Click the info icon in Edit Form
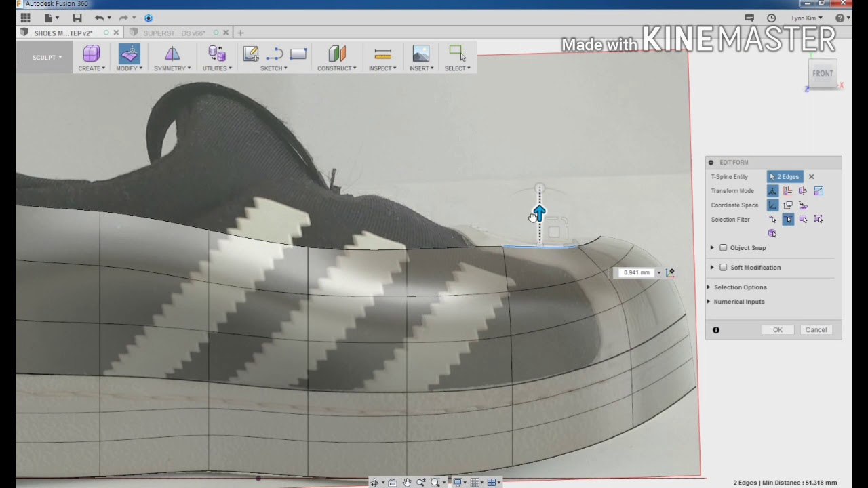Screen dimensions: 868x488 click(716, 330)
